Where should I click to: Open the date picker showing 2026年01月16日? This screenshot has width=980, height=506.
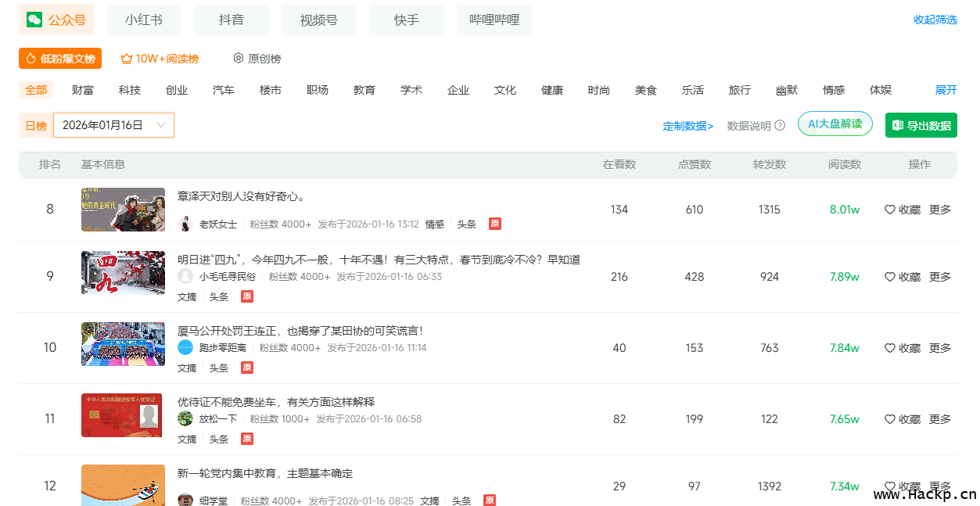click(x=113, y=125)
